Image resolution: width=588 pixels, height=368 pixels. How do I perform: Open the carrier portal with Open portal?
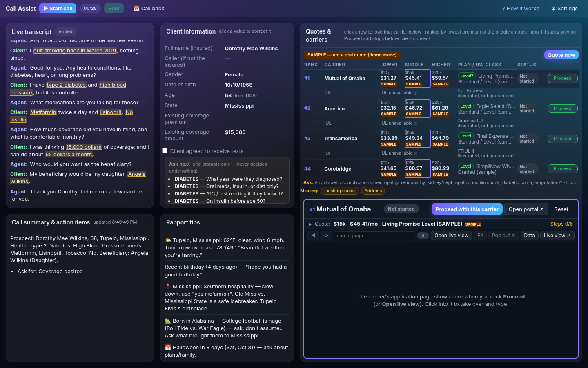[526, 209]
